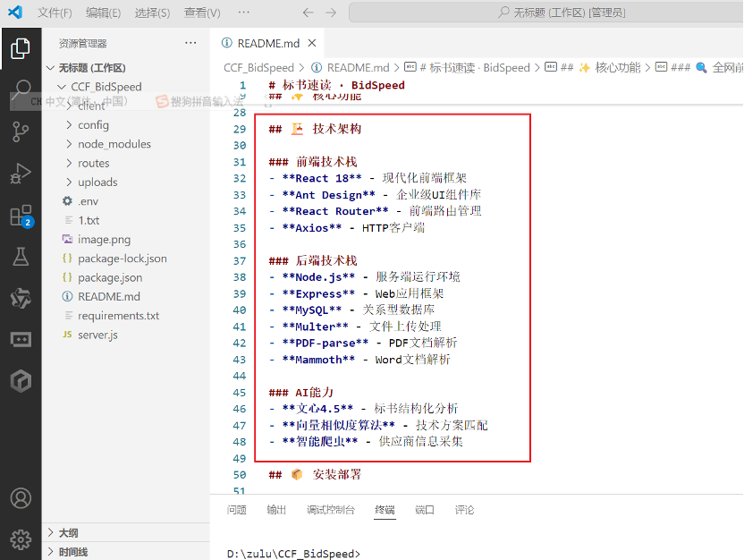The width and height of the screenshot is (744, 560).
Task: Click the '## 技术架构' heading line
Action: pos(315,129)
